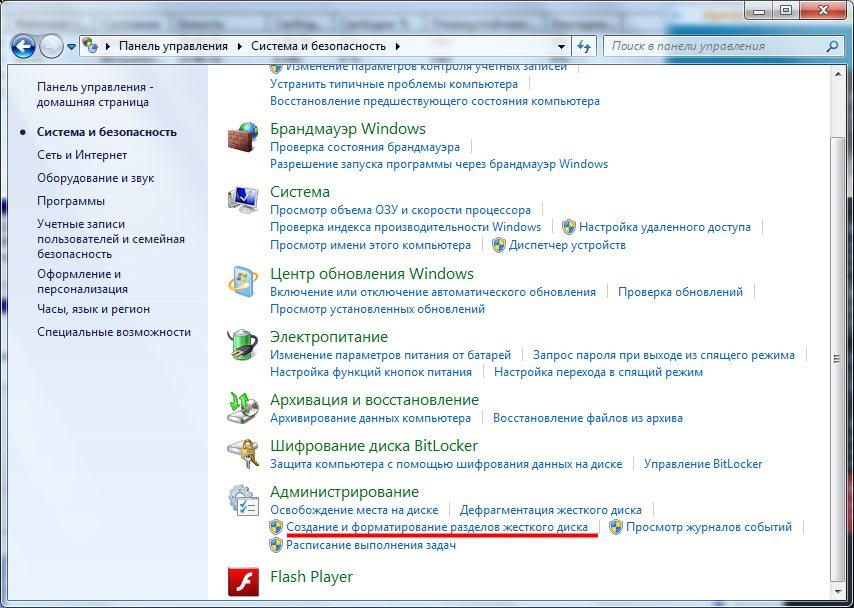The image size is (854, 608).
Task: Open Включение или отключение автоматического обновления
Action: pos(433,291)
